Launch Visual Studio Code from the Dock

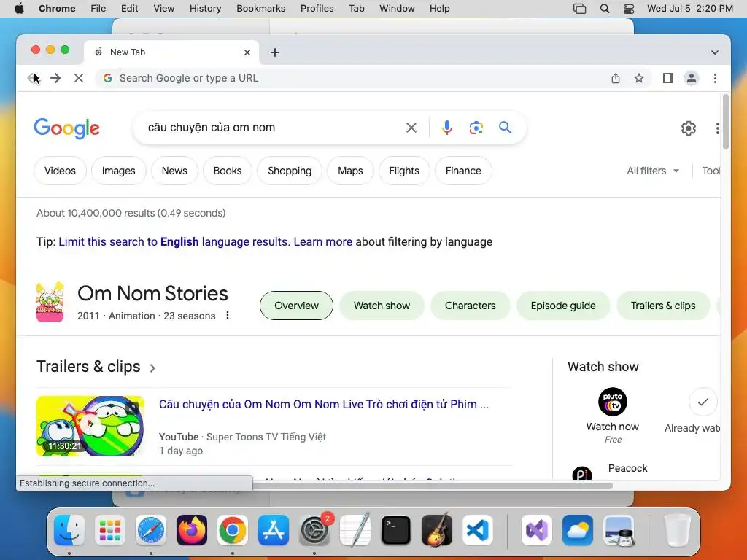point(478,530)
